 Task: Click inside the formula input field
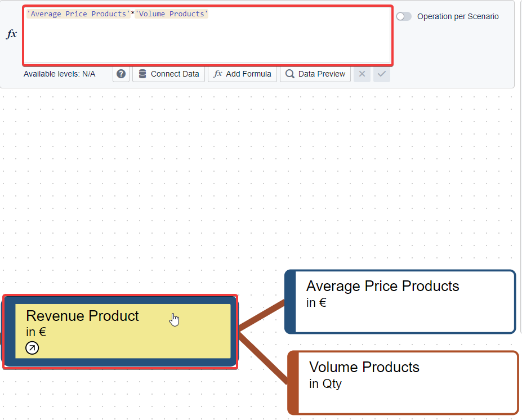pos(207,39)
